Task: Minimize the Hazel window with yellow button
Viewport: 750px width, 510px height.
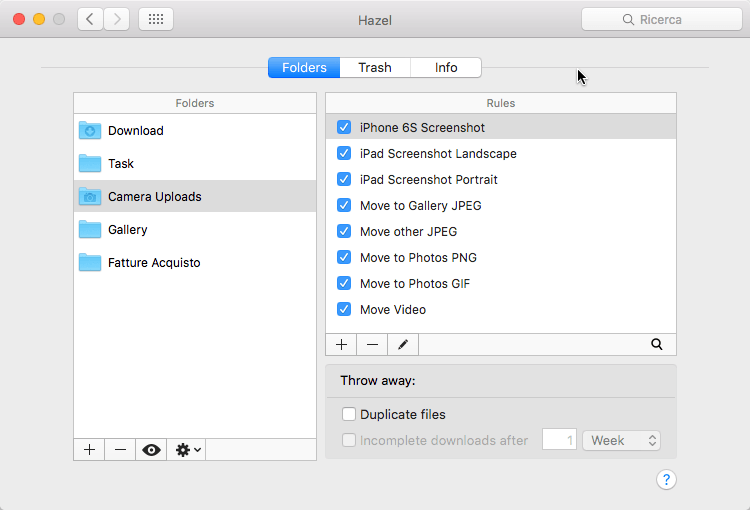Action: (39, 19)
